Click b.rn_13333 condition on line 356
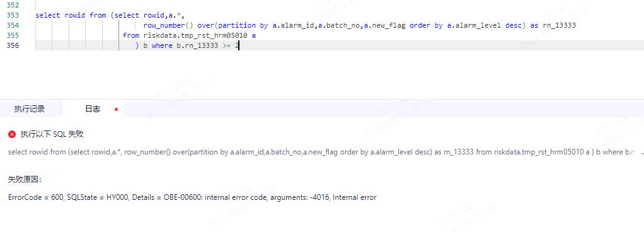644x232 pixels. 197,45
